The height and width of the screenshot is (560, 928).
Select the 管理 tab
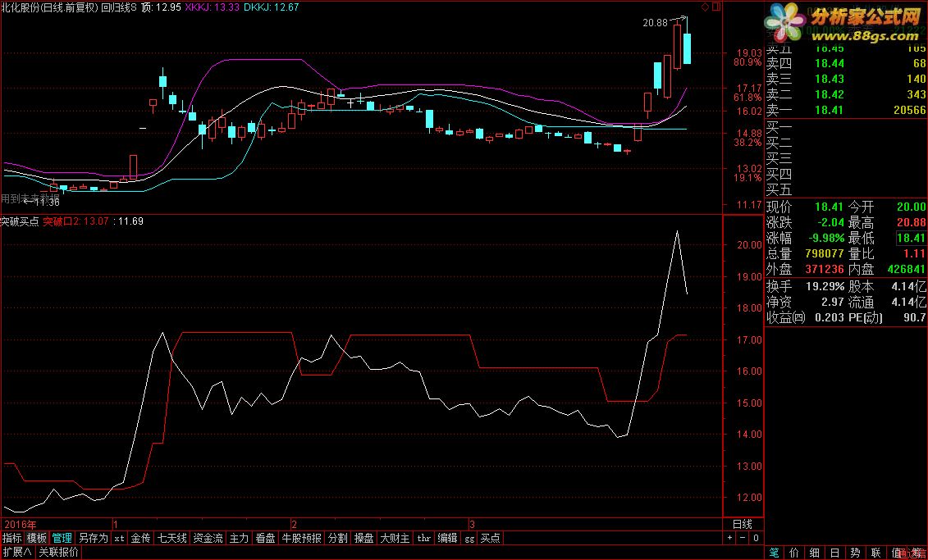point(62,538)
